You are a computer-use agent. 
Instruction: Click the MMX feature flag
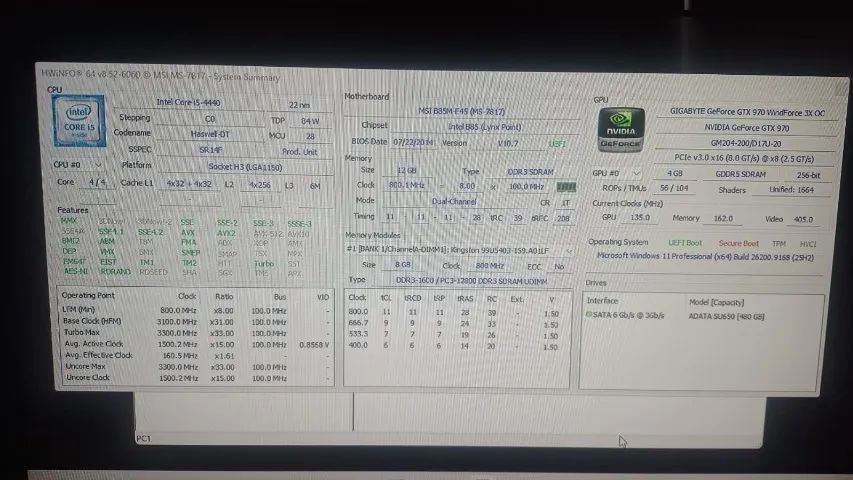click(x=69, y=221)
